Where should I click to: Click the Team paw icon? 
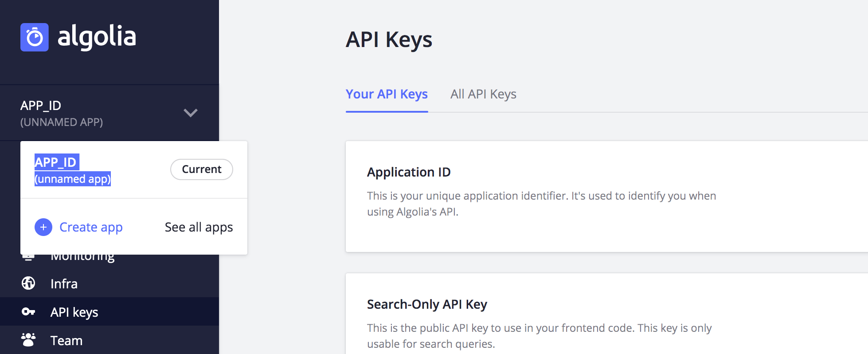tap(28, 340)
